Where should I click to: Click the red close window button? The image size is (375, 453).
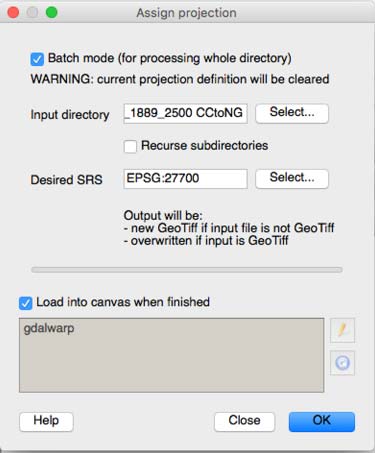click(13, 13)
